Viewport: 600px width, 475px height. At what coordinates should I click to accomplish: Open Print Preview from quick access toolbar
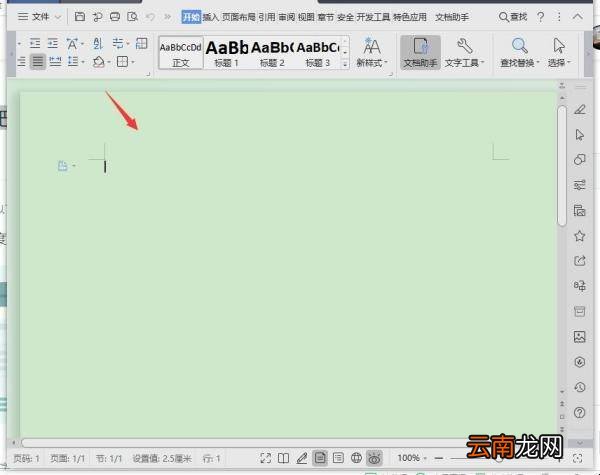point(132,16)
